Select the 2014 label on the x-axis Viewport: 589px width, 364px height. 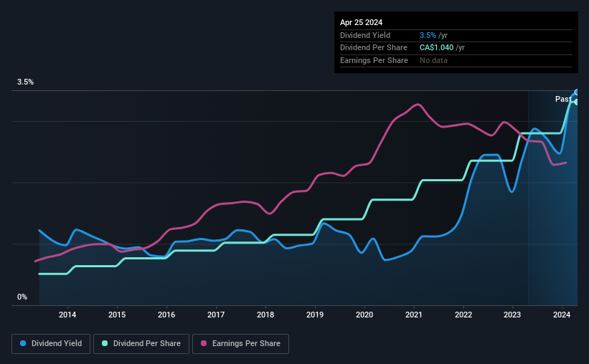(x=67, y=315)
